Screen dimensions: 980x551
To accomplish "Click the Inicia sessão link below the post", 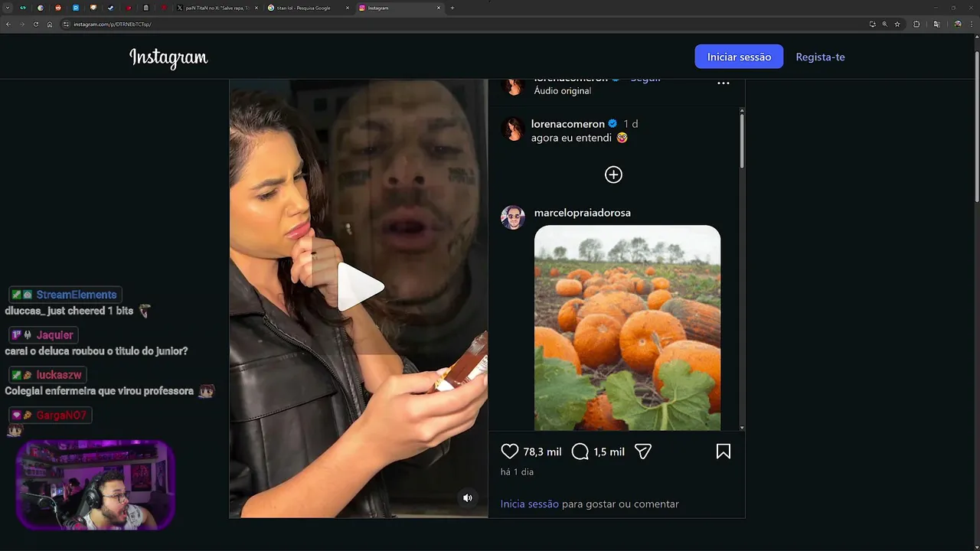I will (x=530, y=504).
